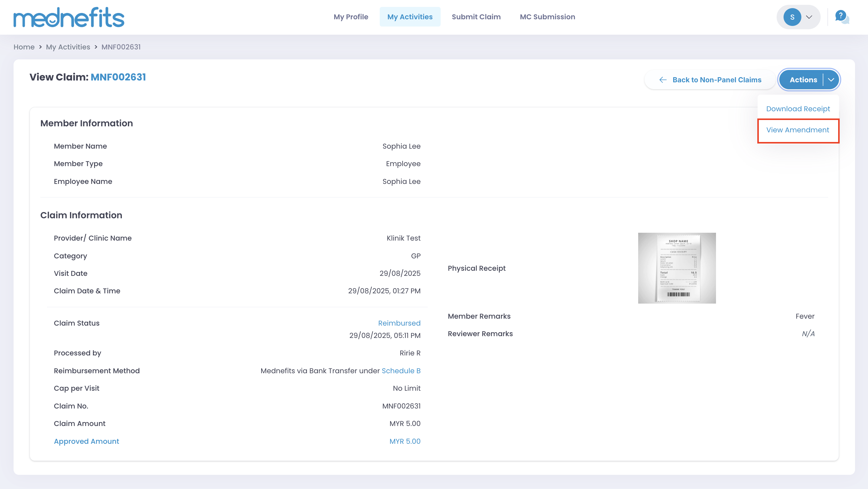Click the Home breadcrumb

point(24,47)
